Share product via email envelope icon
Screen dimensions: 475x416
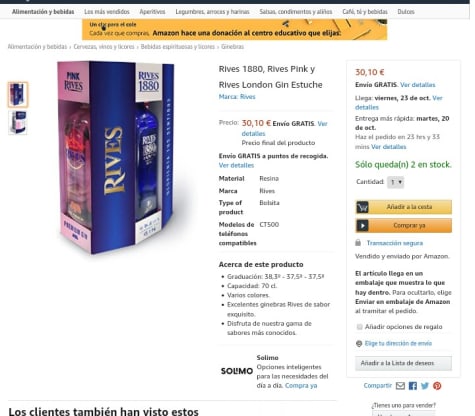coord(400,386)
